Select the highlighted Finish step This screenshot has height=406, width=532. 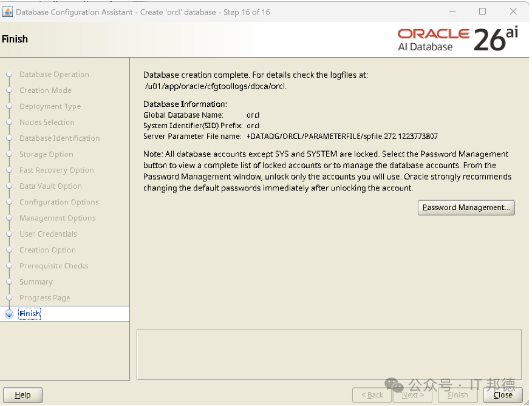[x=30, y=313]
